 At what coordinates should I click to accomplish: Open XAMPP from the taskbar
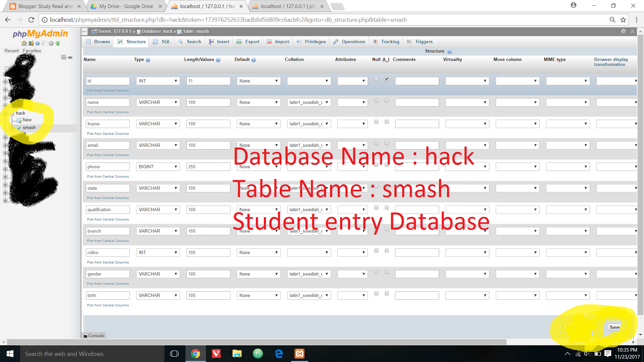click(299, 354)
